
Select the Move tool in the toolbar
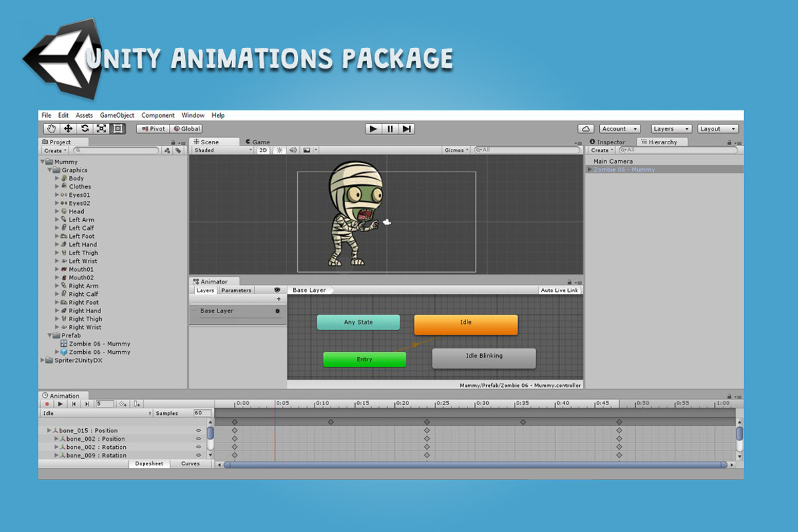point(68,128)
